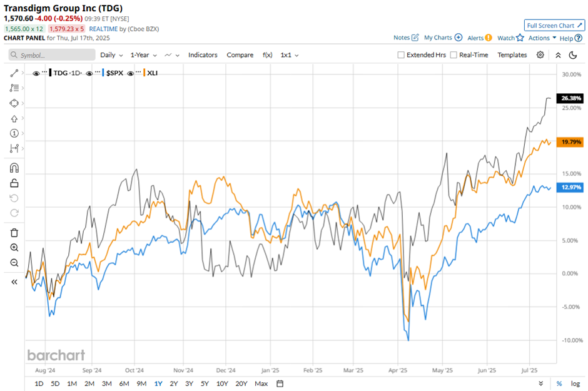This screenshot has height=391, width=588.
Task: Choose the shapes drawing tool
Action: [x=14, y=103]
